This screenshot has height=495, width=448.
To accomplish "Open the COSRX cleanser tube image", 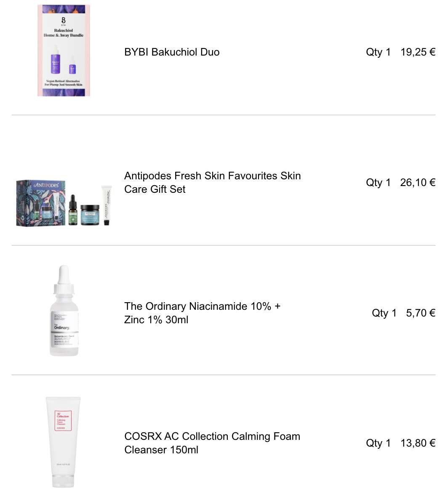I will tap(63, 442).
